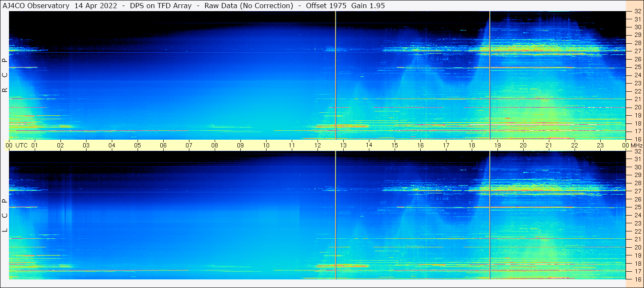Image resolution: width=644 pixels, height=288 pixels.
Task: Select the 07 hour tick label
Action: [189, 145]
